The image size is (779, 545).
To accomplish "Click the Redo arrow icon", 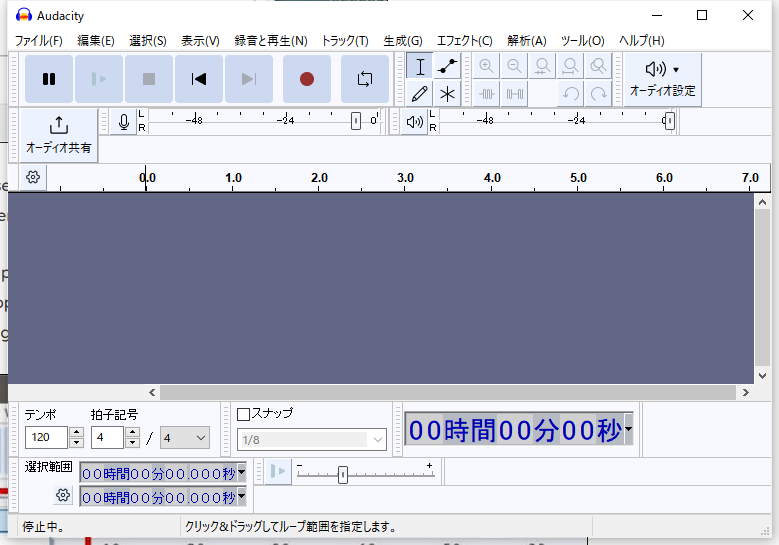I will coord(598,93).
